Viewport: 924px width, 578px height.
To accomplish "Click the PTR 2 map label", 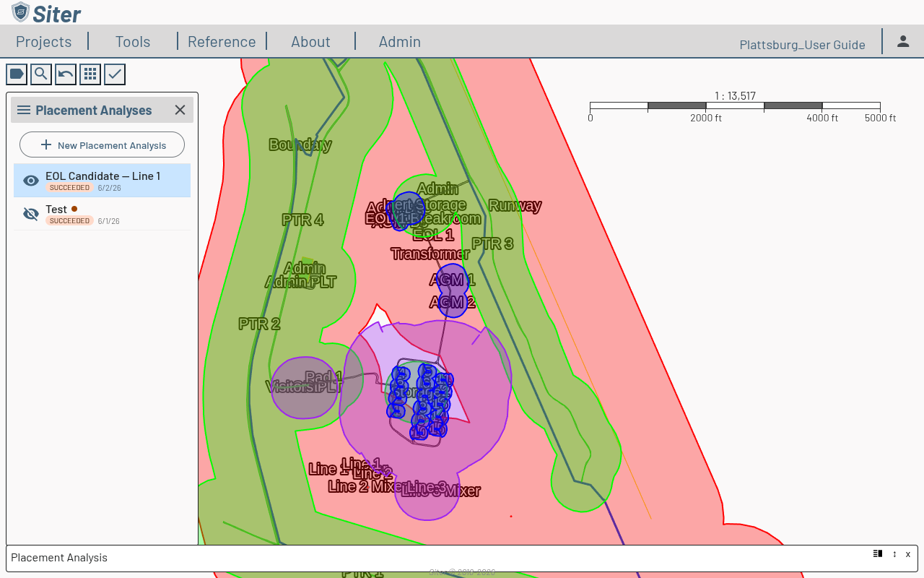I will 259,324.
